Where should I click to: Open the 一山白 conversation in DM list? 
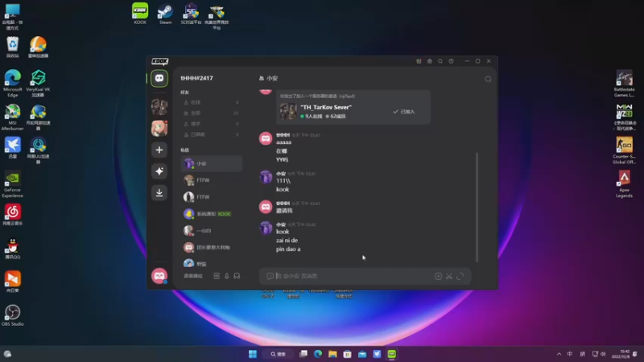[x=212, y=231]
